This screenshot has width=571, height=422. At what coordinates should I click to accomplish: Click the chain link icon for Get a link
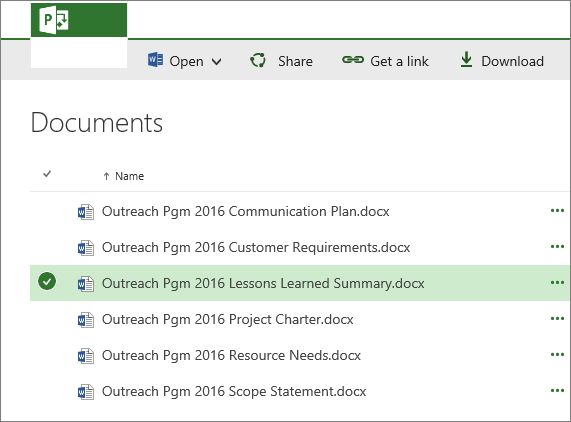pyautogui.click(x=353, y=60)
